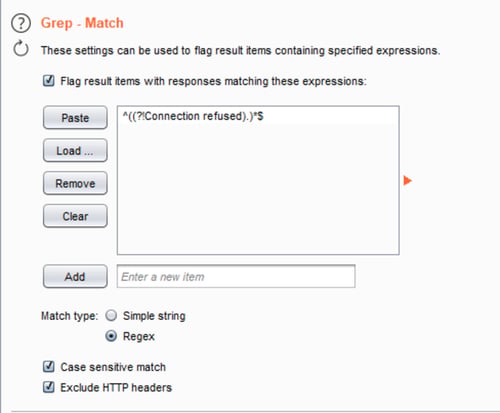
Task: Click empty area of expressions list
Action: tap(258, 190)
